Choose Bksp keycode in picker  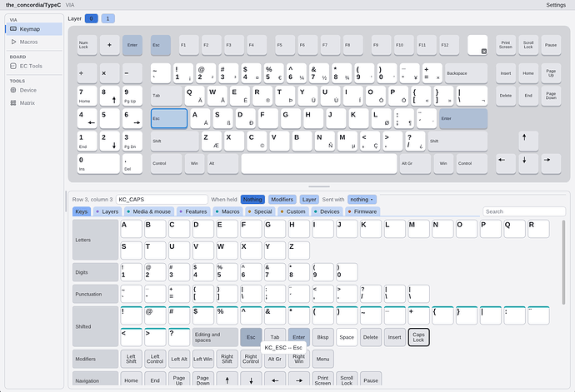click(x=322, y=337)
